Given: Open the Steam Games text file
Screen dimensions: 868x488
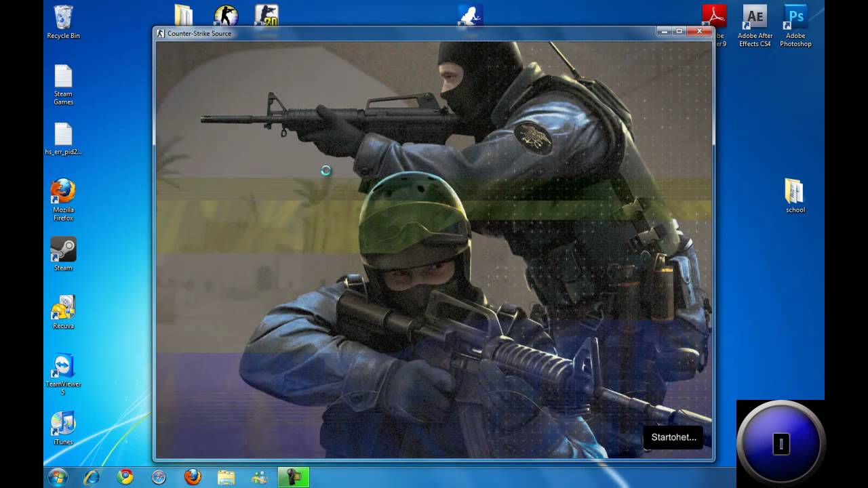Looking at the screenshot, I should point(63,85).
